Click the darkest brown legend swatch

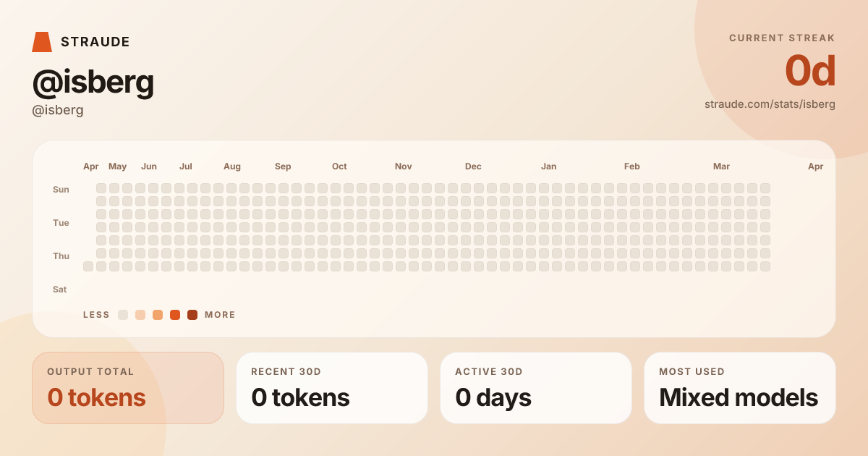(x=192, y=315)
